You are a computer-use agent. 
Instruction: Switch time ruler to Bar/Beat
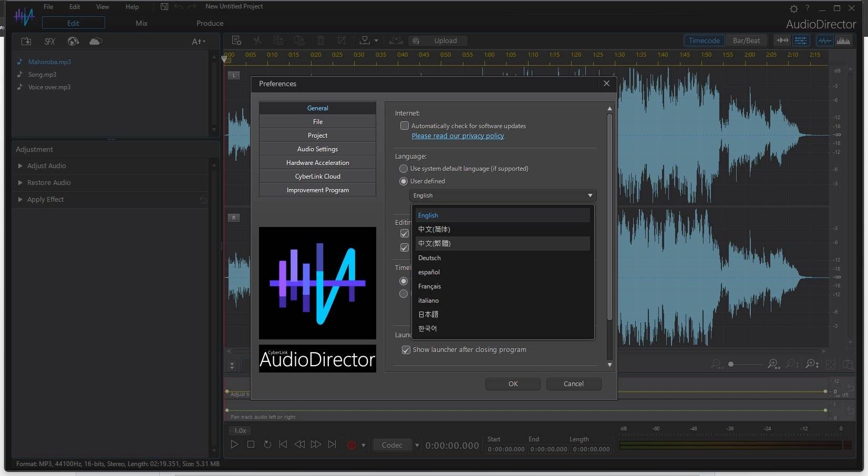point(746,40)
